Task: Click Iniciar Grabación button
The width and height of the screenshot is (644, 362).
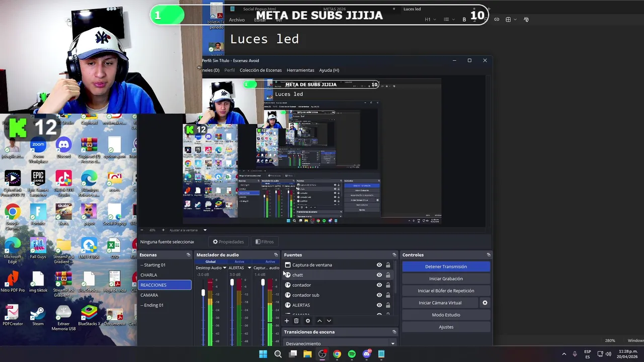Action: click(x=446, y=279)
